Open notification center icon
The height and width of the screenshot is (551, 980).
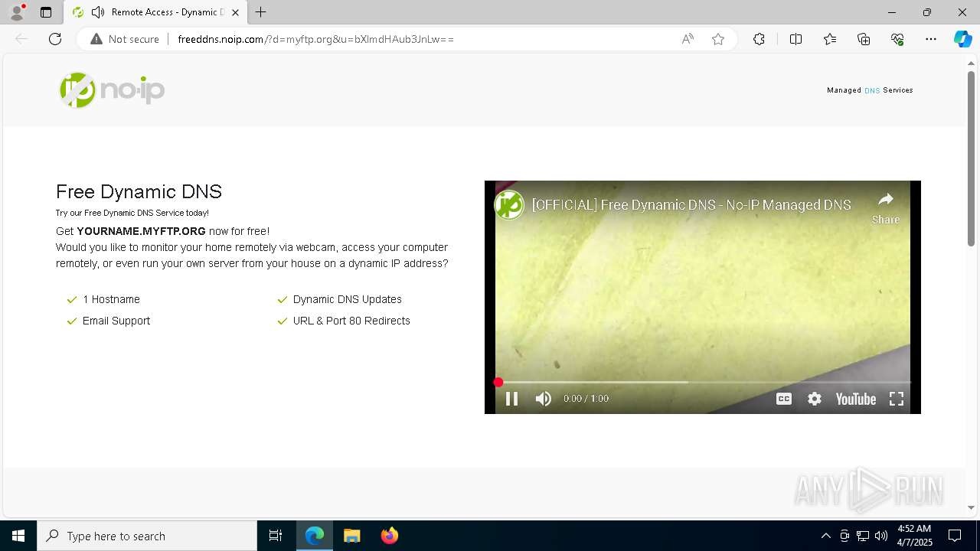tap(955, 536)
